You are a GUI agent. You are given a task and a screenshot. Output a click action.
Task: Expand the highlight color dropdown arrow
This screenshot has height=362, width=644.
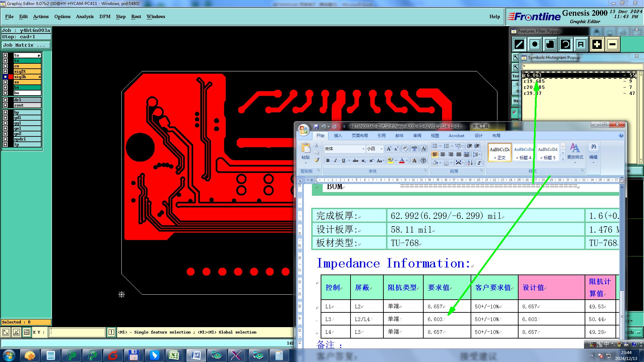tap(396, 161)
